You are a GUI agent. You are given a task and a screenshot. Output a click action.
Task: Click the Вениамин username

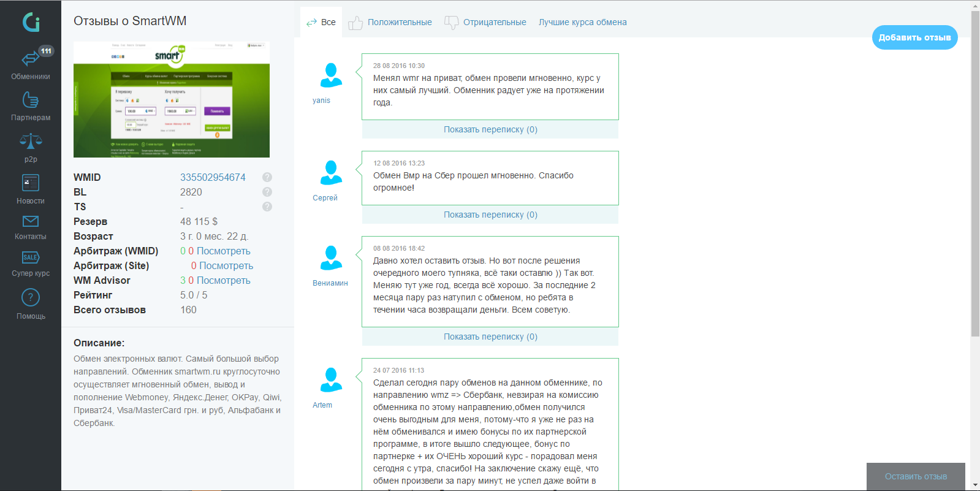pos(330,283)
